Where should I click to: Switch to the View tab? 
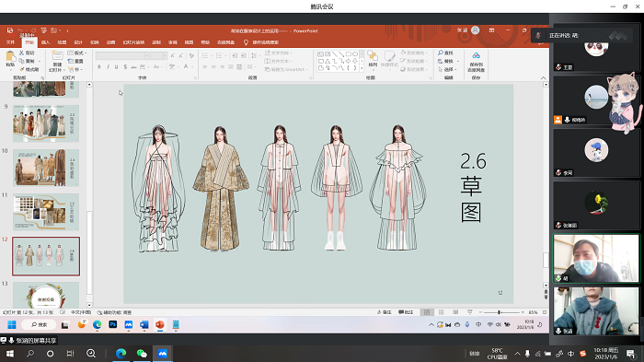click(189, 42)
